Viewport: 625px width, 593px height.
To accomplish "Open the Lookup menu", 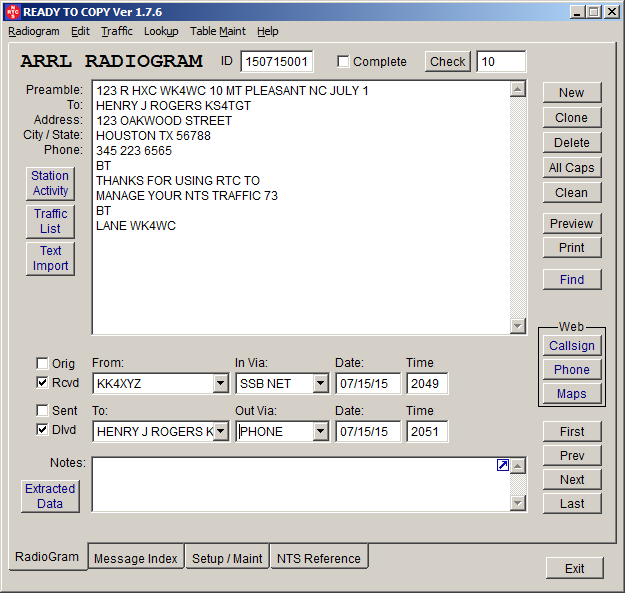I will click(x=161, y=31).
